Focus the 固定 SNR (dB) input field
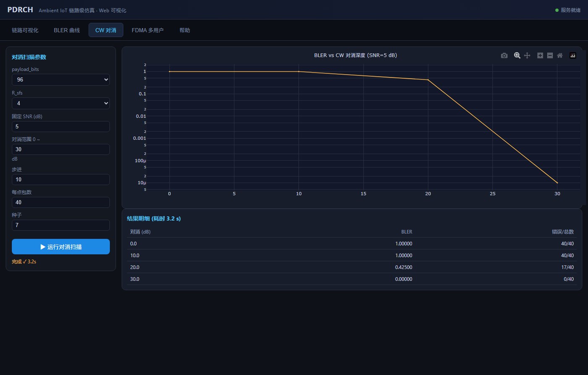The image size is (588, 375). (x=61, y=127)
